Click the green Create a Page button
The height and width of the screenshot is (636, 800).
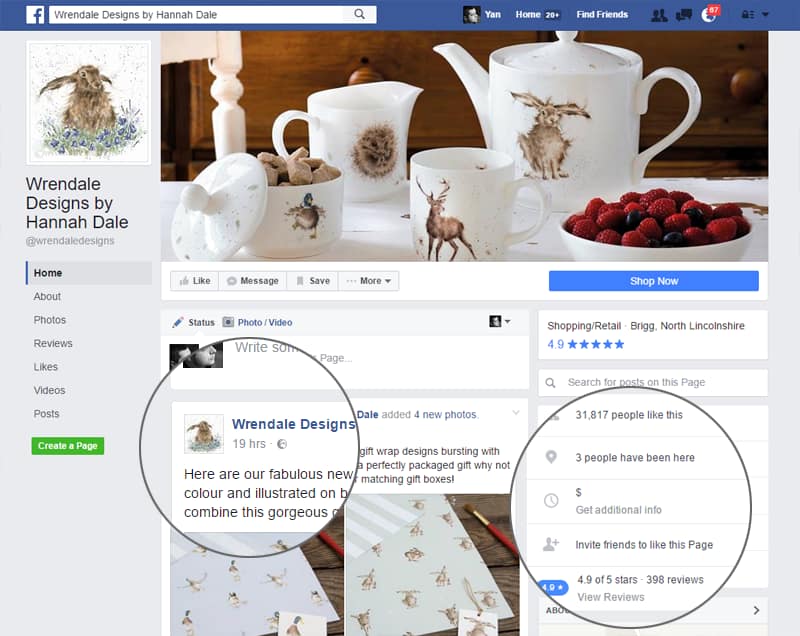[68, 446]
